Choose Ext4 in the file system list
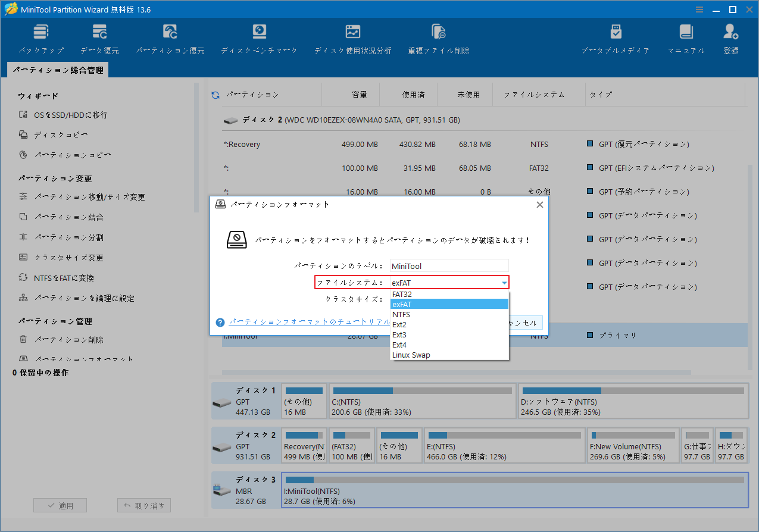 point(399,345)
